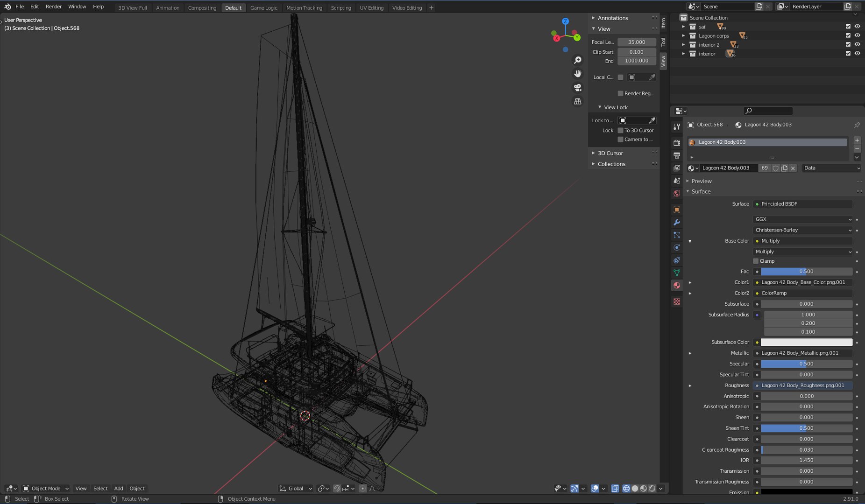Open the Object Data mesh tab icon
This screenshot has height=504, width=865.
tap(677, 273)
